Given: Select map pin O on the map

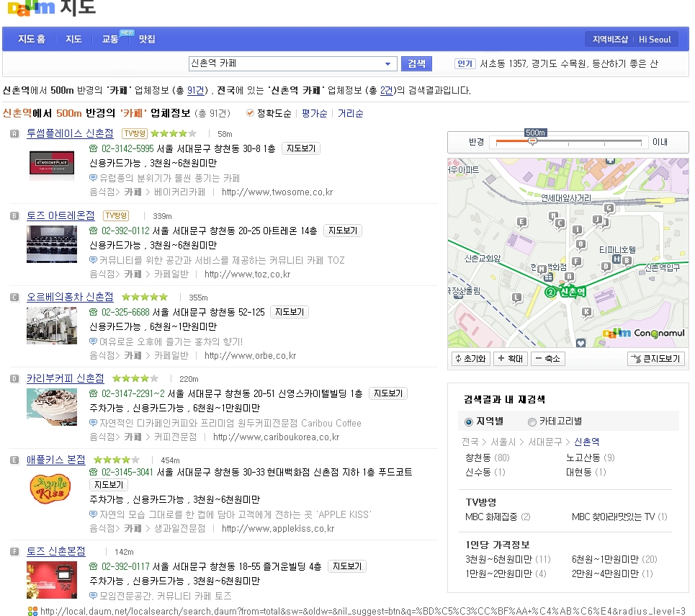Looking at the screenshot, I should pyautogui.click(x=580, y=244).
